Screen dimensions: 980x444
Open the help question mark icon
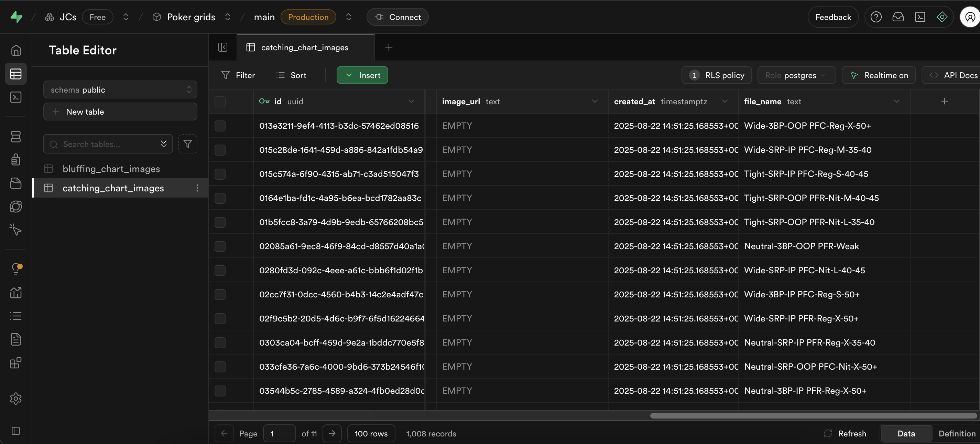click(876, 17)
